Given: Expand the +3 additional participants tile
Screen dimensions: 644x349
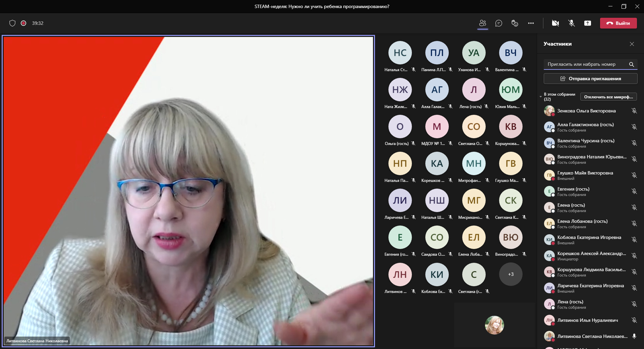Looking at the screenshot, I should point(511,274).
